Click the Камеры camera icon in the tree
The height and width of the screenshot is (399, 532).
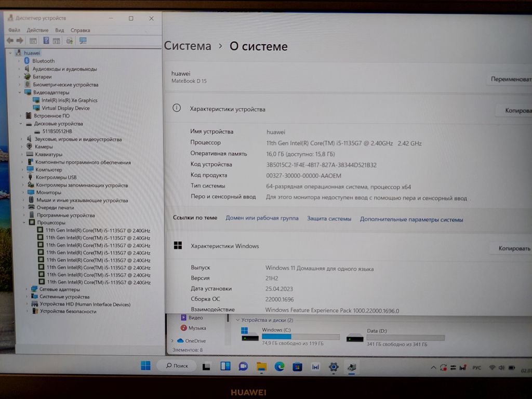coord(29,147)
